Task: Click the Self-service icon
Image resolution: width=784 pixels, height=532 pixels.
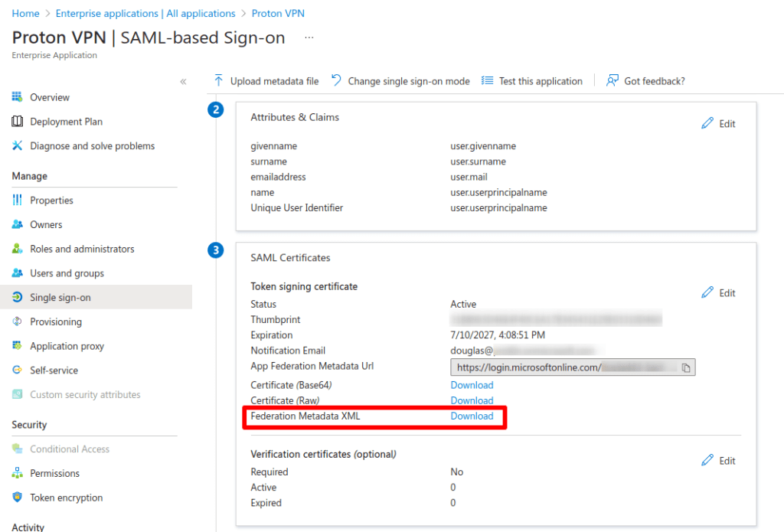Action: [x=17, y=370]
